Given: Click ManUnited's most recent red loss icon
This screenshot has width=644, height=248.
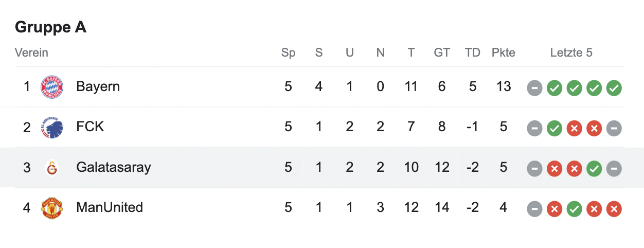Looking at the screenshot, I should click(x=614, y=208).
